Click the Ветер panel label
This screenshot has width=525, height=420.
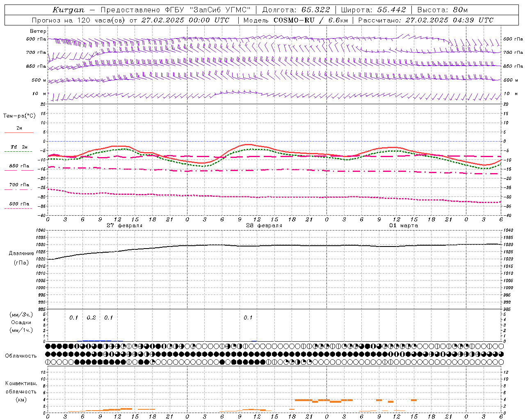[x=38, y=31]
